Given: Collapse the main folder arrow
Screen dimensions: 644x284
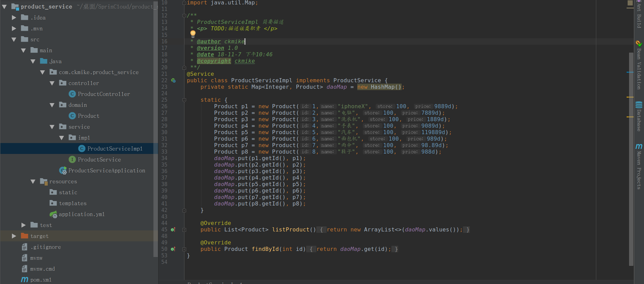Looking at the screenshot, I should pyautogui.click(x=24, y=50).
